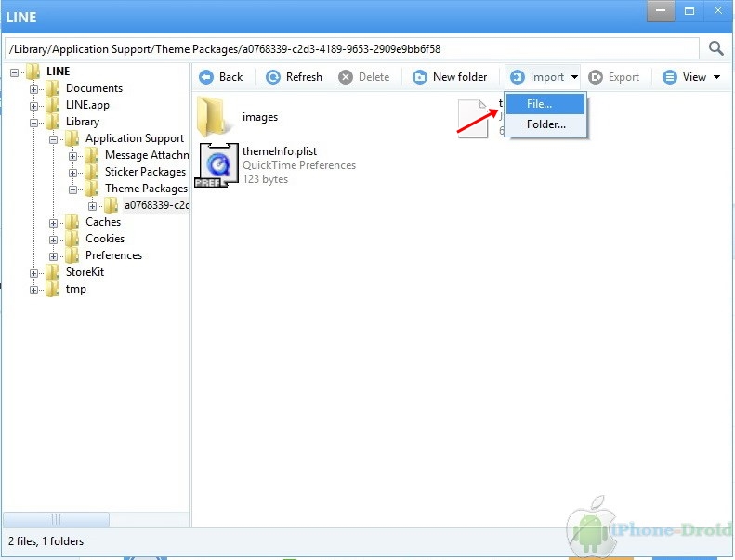Expand the Cookies tree node
Screen dimensions: 735x560
(54, 240)
